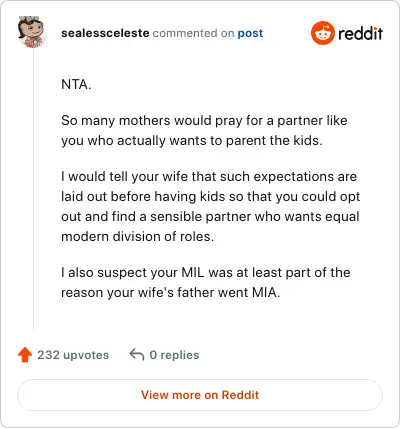
Task: Click the reply arrow icon
Action: 137,355
